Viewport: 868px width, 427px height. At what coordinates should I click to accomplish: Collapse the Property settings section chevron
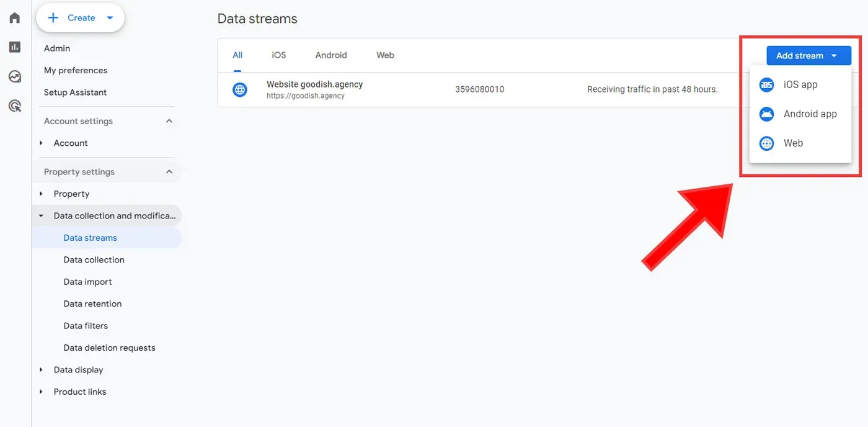click(169, 172)
